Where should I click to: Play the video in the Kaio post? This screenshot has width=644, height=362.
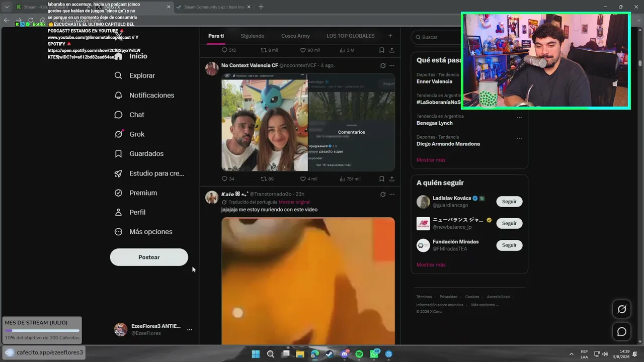pyautogui.click(x=308, y=281)
